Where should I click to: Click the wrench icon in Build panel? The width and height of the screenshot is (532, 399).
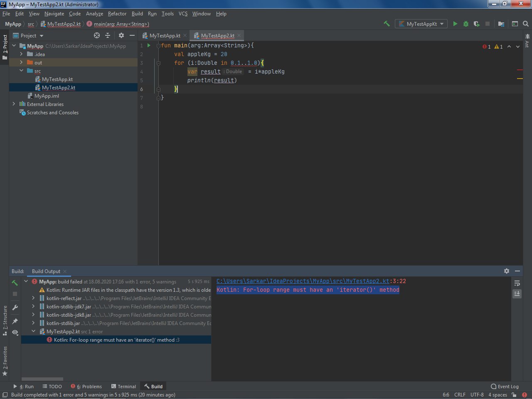click(x=15, y=308)
